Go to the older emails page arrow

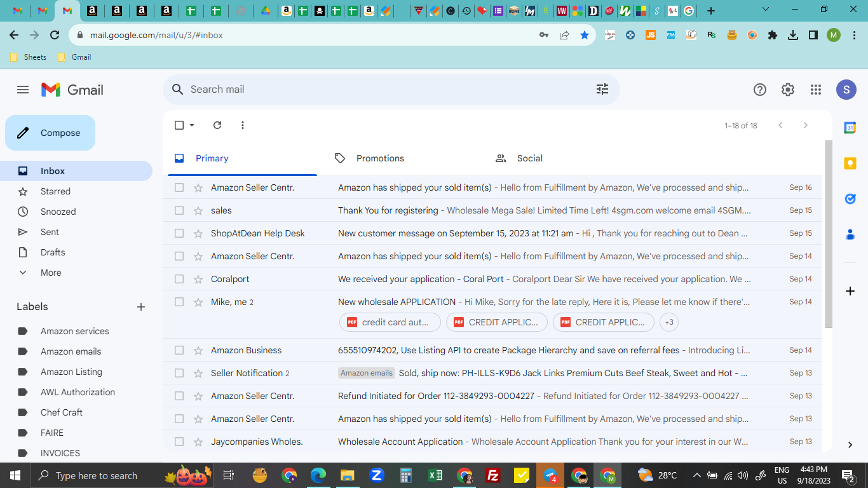(806, 125)
